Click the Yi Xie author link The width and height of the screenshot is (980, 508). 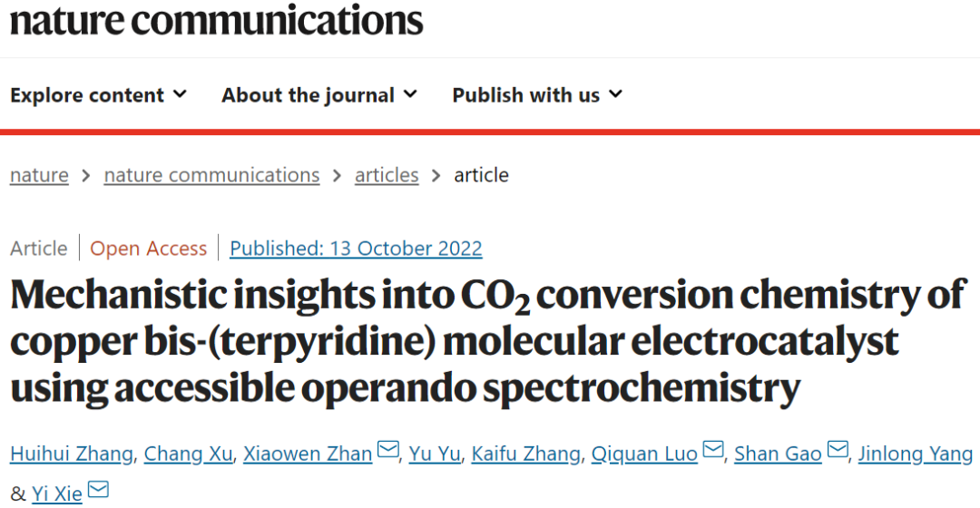[57, 493]
